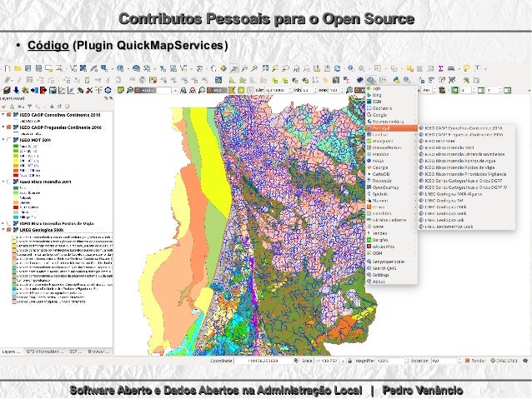Image resolution: width=532 pixels, height=399 pixels.
Task: Click the blue down-arrow plugin icon
Action: [x=16, y=90]
